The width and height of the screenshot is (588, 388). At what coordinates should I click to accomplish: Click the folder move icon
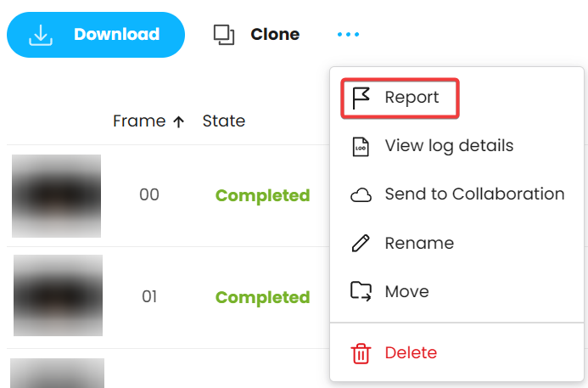click(361, 291)
